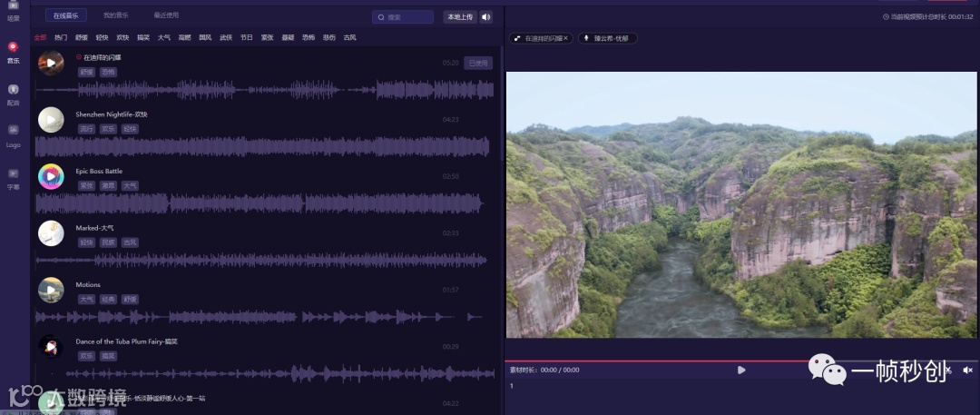Click the 当前视频预计总时长 00:01:32 label
The width and height of the screenshot is (980, 415).
pos(928,17)
